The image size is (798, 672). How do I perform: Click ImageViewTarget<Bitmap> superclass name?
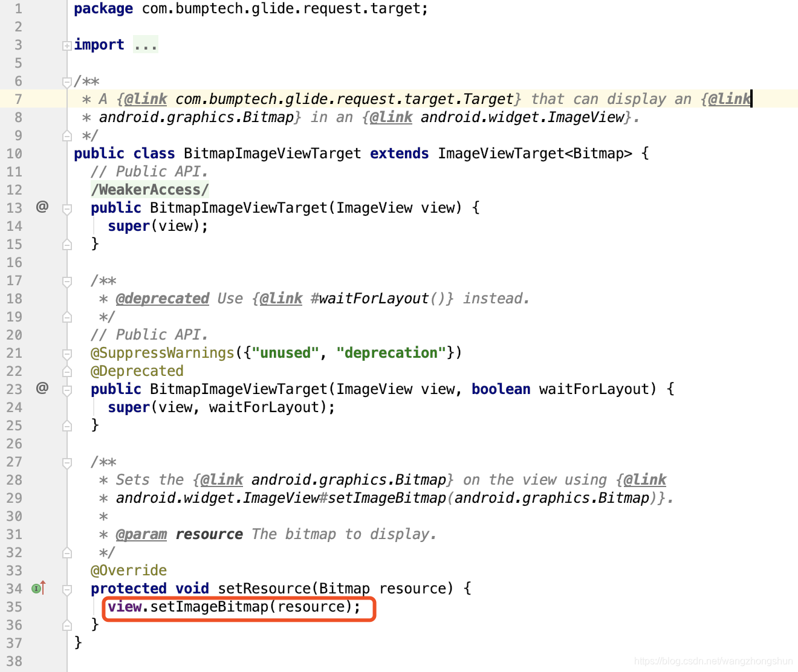[x=535, y=153]
